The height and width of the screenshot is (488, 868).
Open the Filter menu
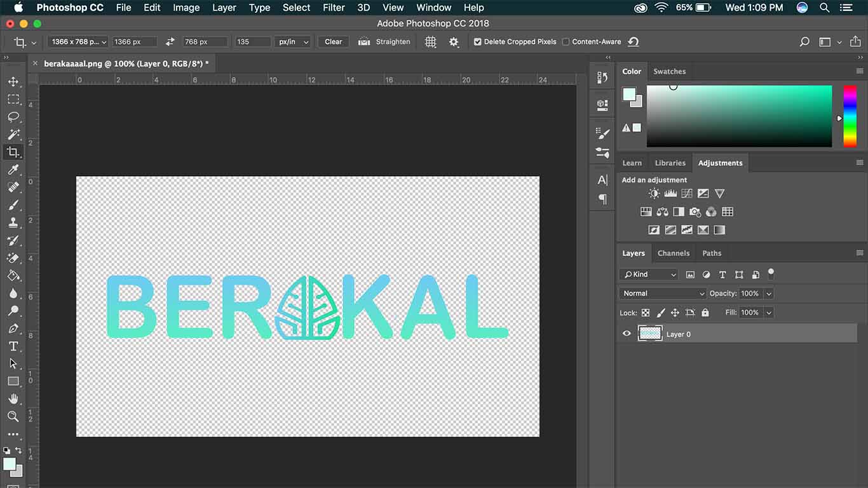tap(334, 8)
